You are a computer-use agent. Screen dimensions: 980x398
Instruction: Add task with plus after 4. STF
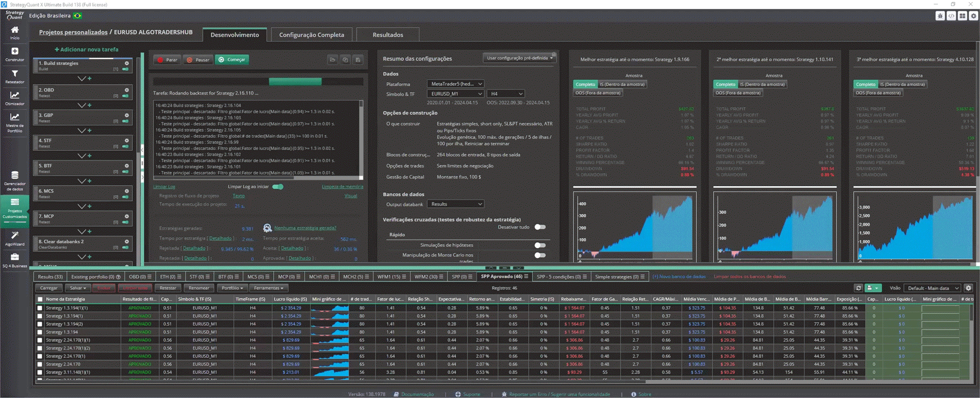point(89,156)
